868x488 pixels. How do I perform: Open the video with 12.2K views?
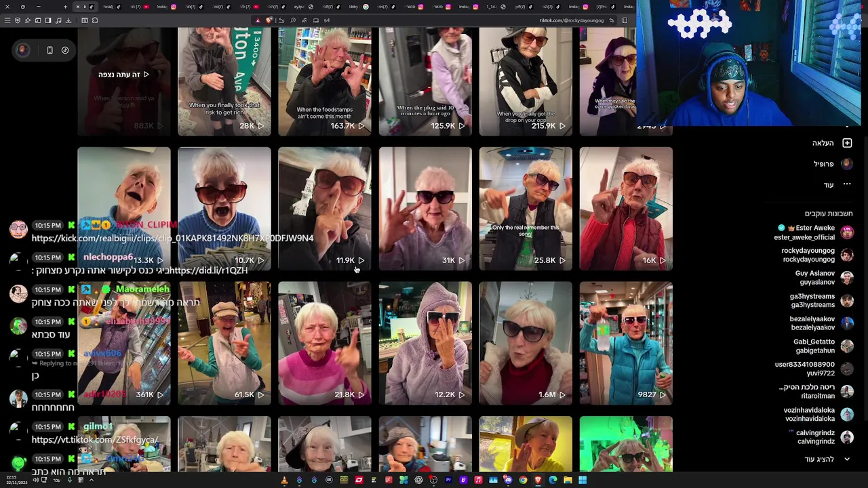tap(425, 343)
